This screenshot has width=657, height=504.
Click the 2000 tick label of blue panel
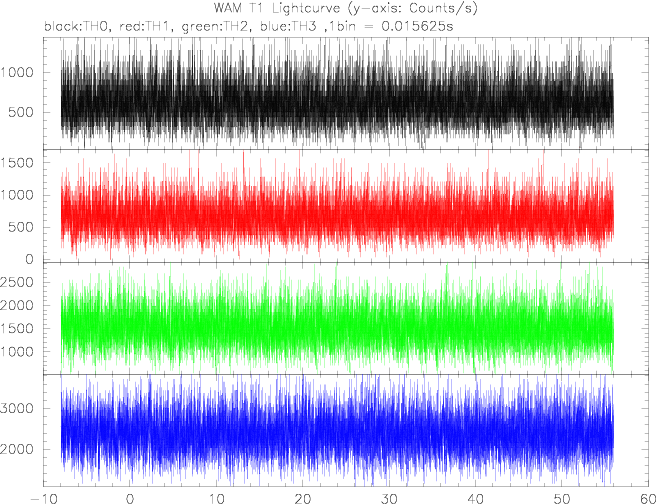tap(16, 449)
